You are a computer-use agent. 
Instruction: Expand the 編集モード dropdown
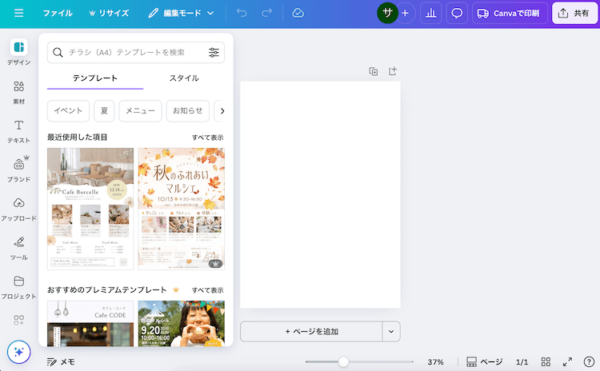pos(181,13)
